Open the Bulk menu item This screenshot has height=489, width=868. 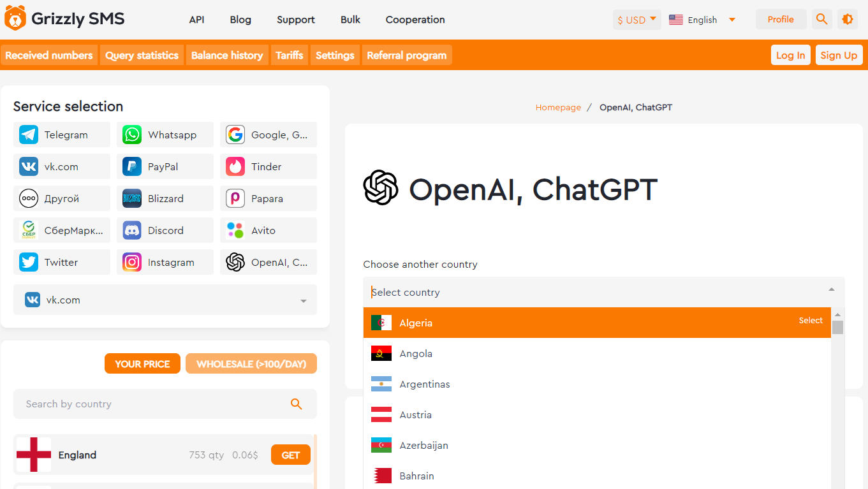tap(350, 20)
